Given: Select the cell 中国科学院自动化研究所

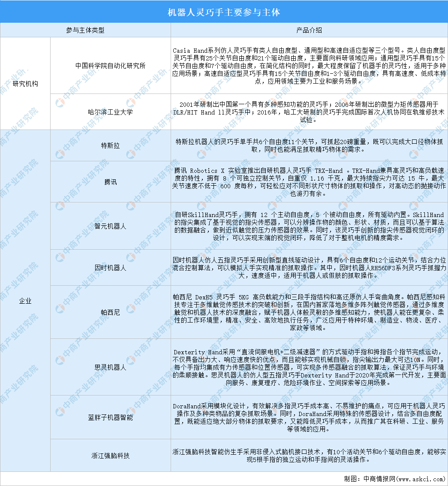Looking at the screenshot, I should tap(111, 66).
